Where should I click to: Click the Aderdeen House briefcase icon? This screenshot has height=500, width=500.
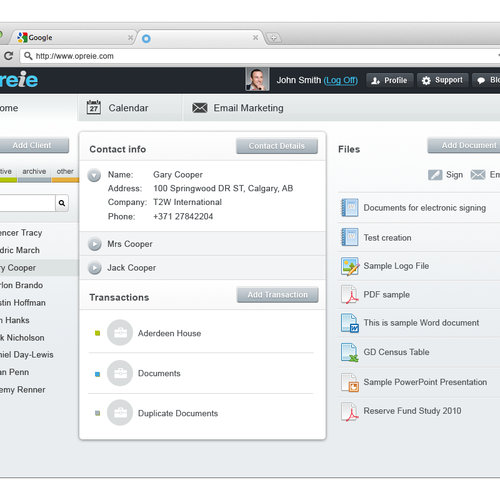point(120,332)
